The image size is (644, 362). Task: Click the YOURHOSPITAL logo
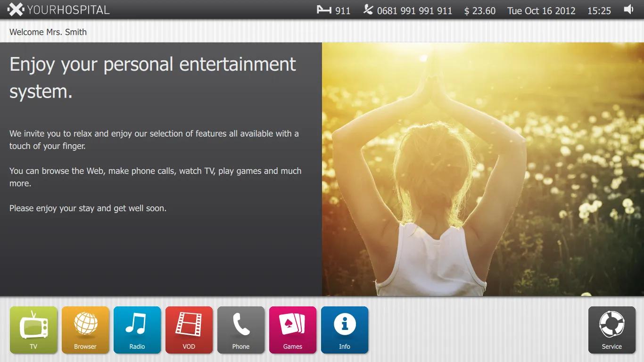pos(58,9)
